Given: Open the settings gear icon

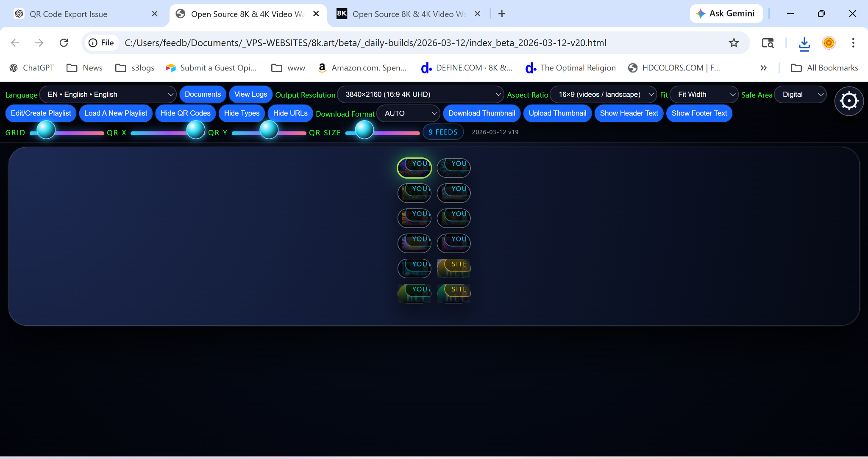Looking at the screenshot, I should (x=849, y=101).
